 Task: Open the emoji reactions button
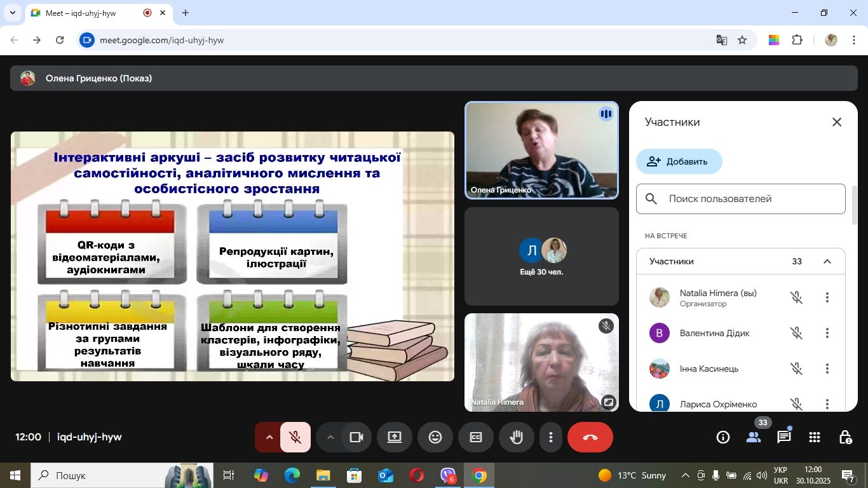435,437
